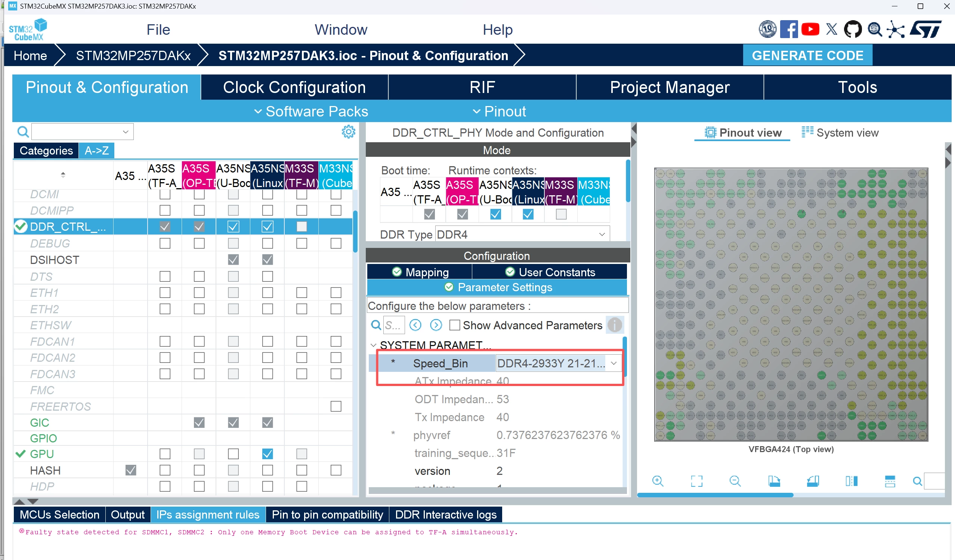
Task: Collapse the bottom panel with up arrow
Action: (x=19, y=501)
